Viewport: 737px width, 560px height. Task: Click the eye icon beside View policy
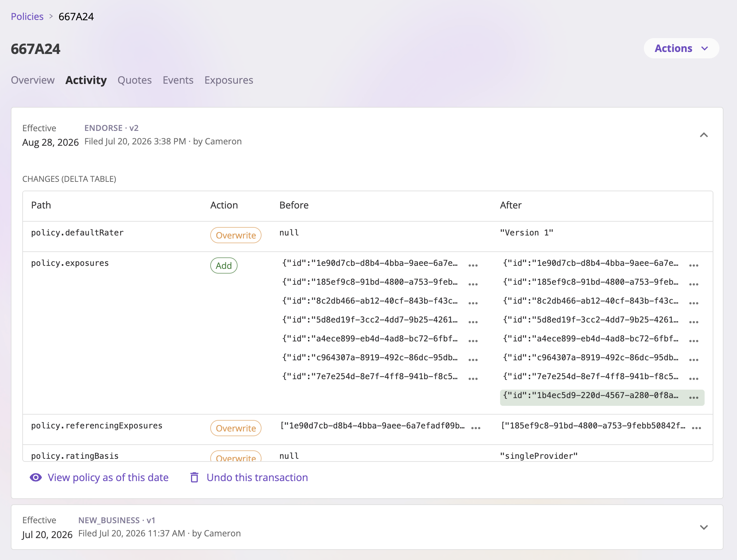pyautogui.click(x=36, y=477)
